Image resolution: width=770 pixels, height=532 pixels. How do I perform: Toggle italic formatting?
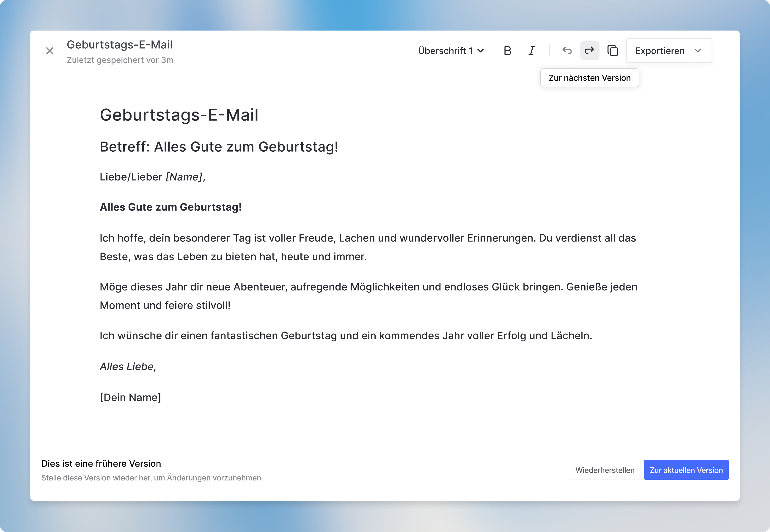coord(532,51)
